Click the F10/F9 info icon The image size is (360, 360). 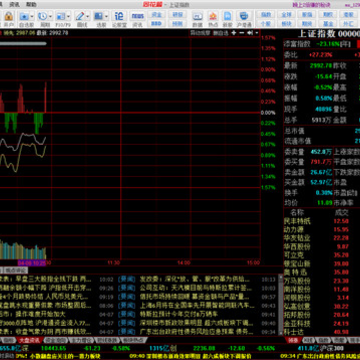coord(61,16)
